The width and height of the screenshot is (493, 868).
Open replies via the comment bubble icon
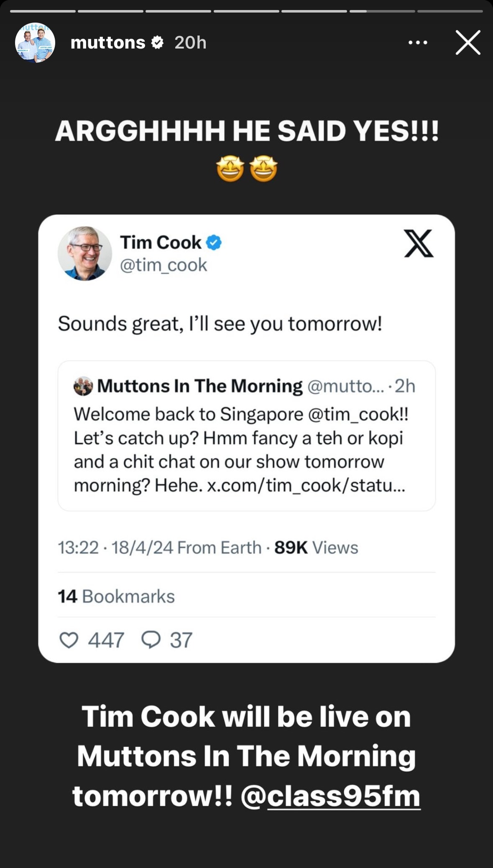[x=151, y=640]
